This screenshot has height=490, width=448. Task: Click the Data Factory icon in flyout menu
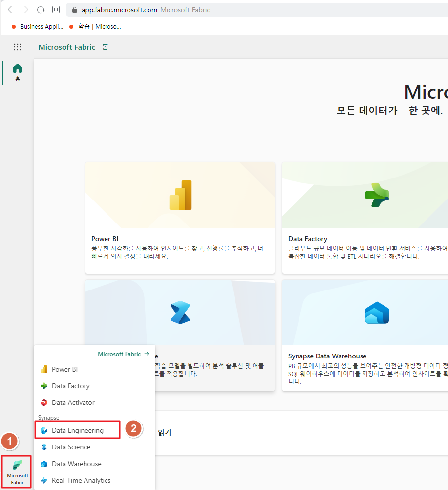(44, 386)
